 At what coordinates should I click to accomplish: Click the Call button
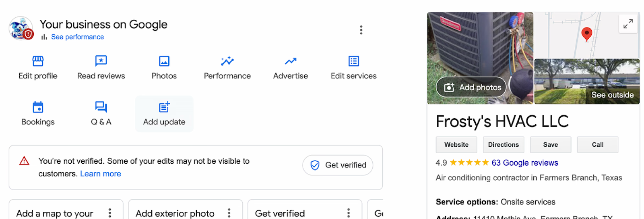tap(598, 145)
